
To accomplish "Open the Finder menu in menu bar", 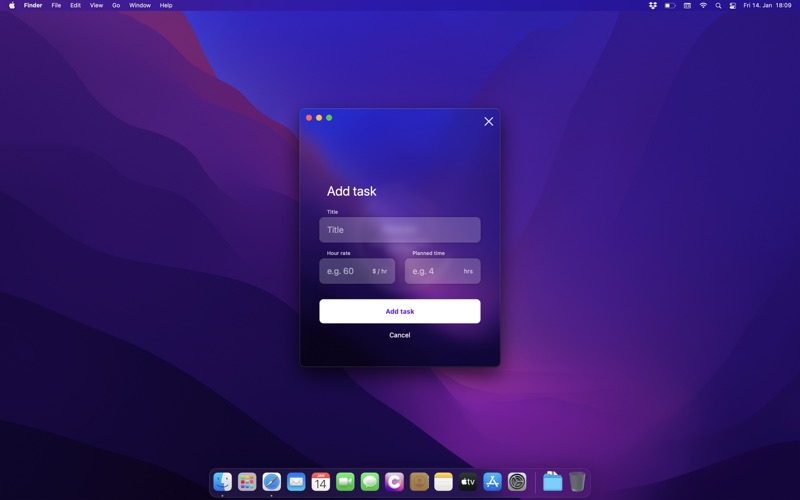I will point(33,6).
